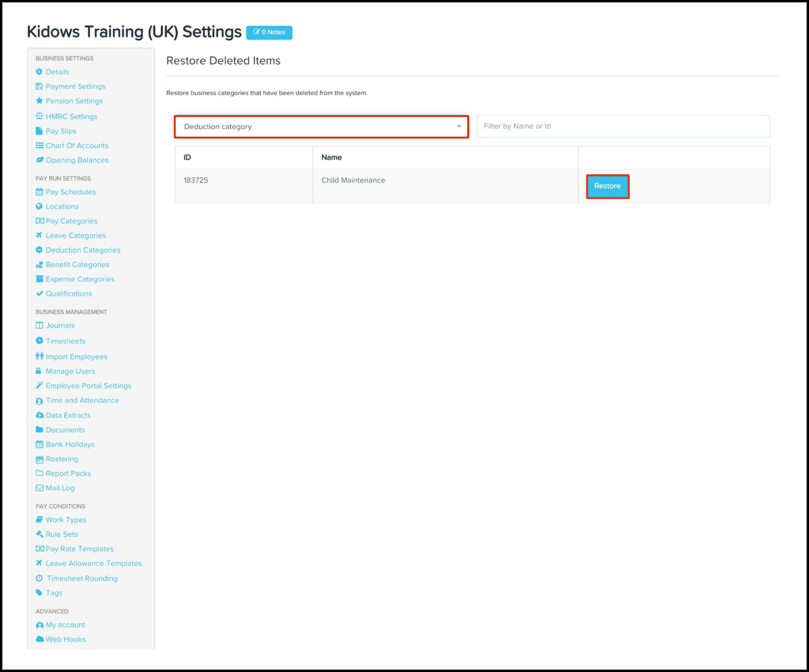Open Report Packs
Image resolution: width=809 pixels, height=672 pixels.
tap(68, 473)
